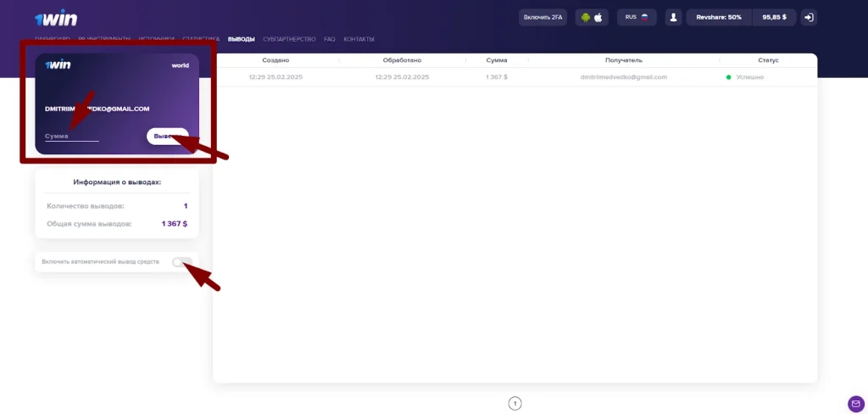Click the 95,85 $ balance button
This screenshot has height=414, width=868.
(x=774, y=18)
